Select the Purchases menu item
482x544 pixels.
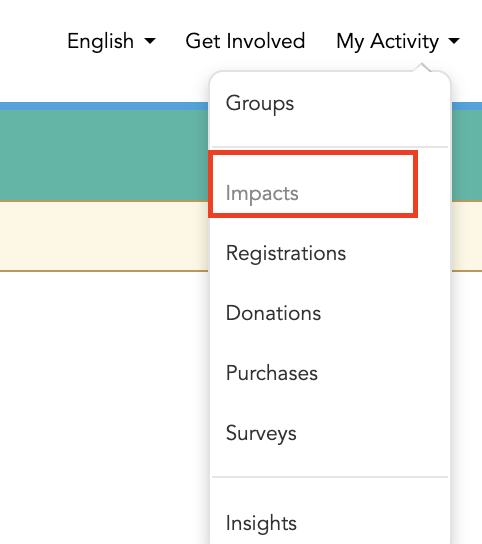click(x=272, y=373)
